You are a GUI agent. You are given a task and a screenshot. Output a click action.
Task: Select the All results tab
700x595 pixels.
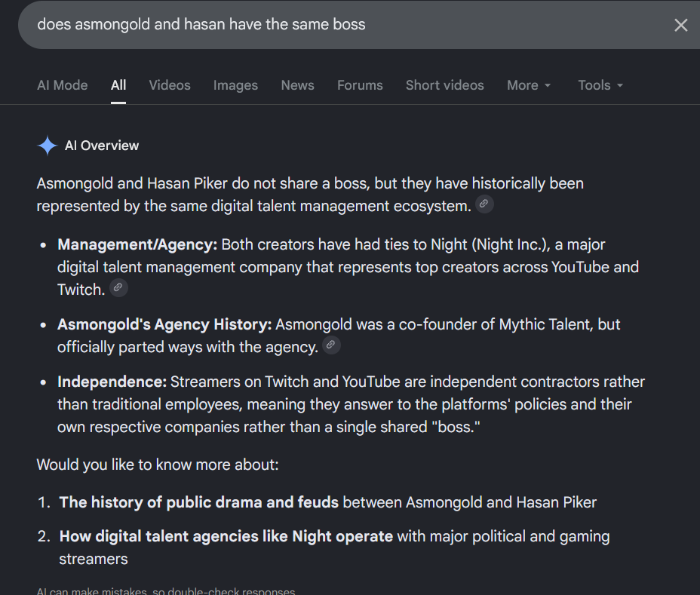coord(118,85)
